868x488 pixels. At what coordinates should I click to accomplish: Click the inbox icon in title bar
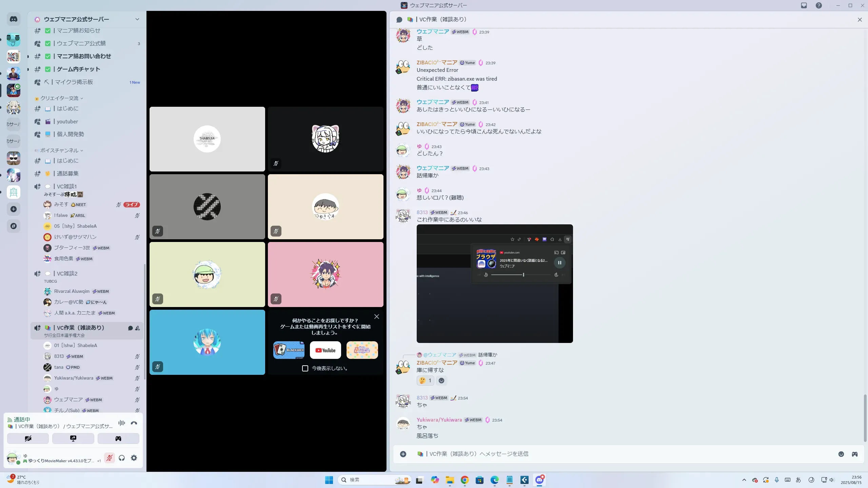click(x=804, y=5)
